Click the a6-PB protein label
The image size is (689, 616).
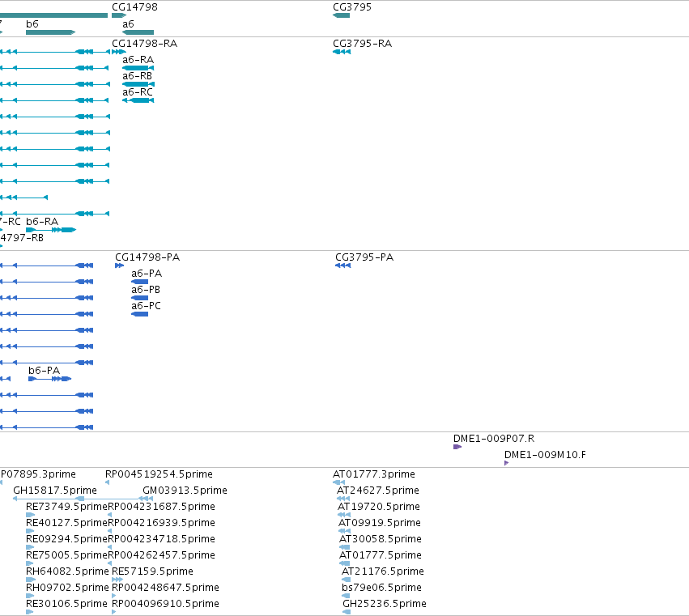pos(146,290)
